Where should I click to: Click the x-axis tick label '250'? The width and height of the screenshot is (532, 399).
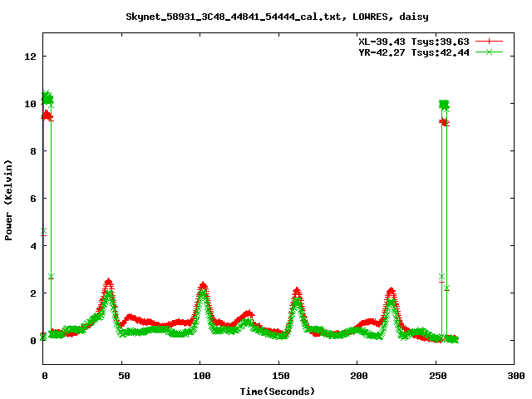[x=438, y=376]
